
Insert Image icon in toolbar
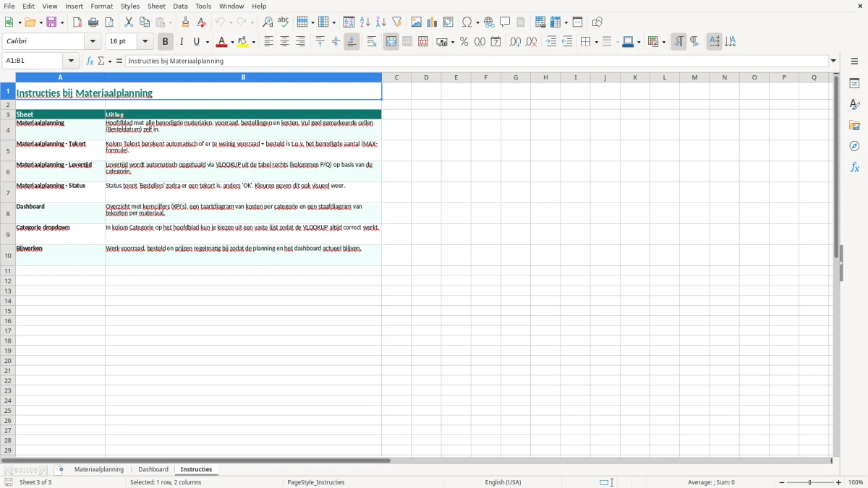(x=417, y=22)
